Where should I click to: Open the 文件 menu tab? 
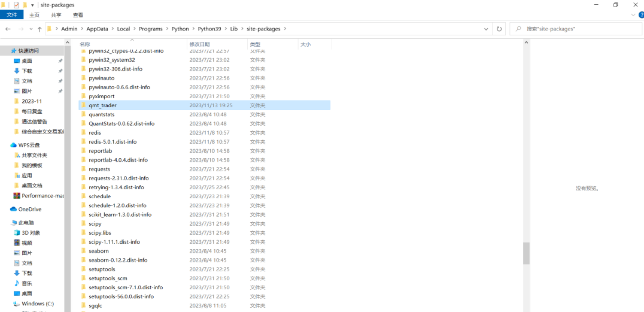click(x=12, y=15)
